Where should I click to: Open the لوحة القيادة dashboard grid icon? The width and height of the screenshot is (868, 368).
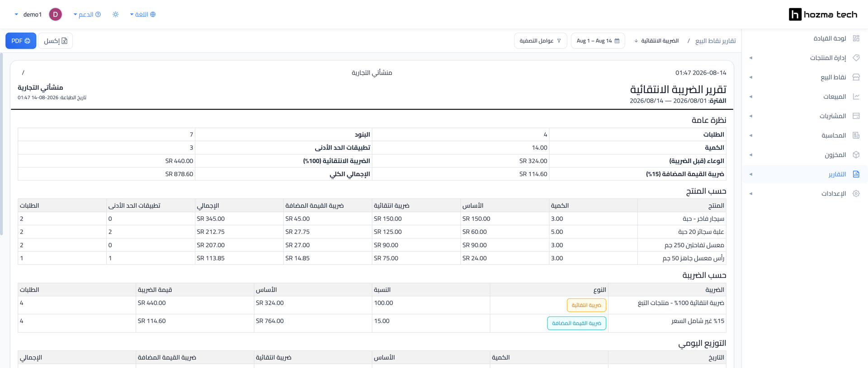[x=856, y=38]
